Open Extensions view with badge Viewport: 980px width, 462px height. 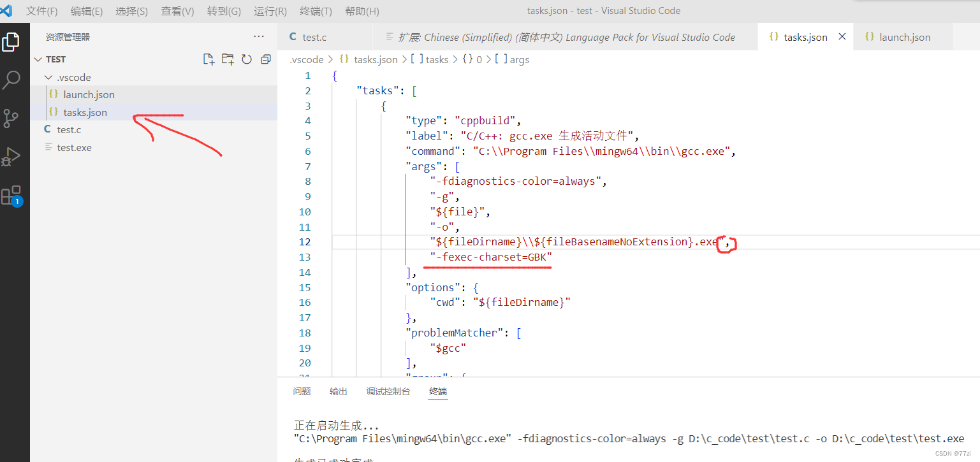click(11, 196)
